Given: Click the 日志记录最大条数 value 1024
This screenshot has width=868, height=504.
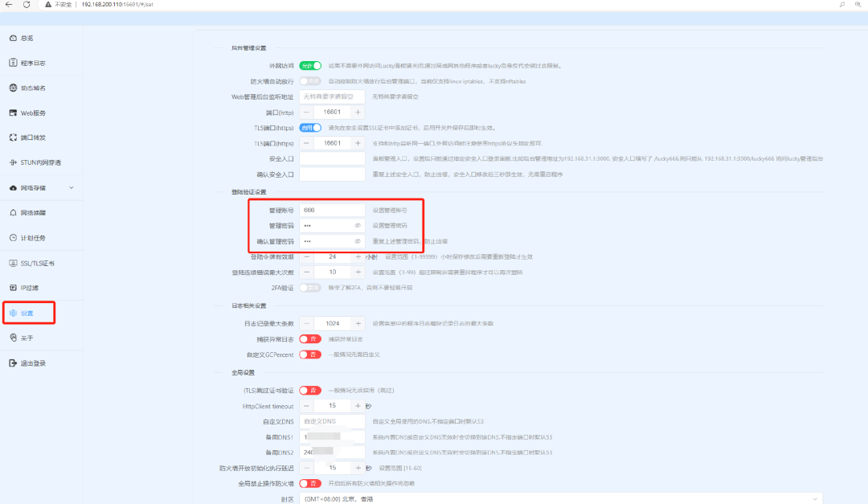Looking at the screenshot, I should click(x=332, y=323).
